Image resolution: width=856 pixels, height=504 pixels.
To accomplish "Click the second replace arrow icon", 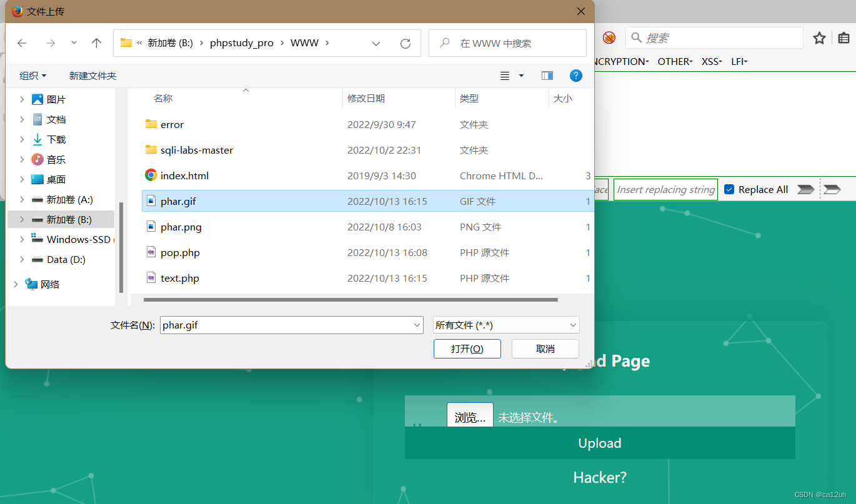I will click(832, 189).
